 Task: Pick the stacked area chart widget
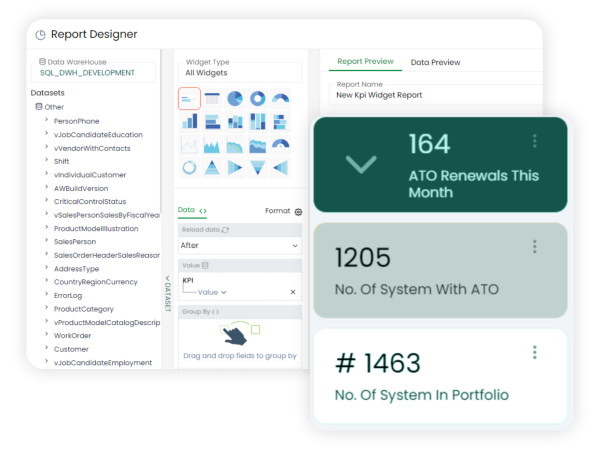tap(258, 145)
